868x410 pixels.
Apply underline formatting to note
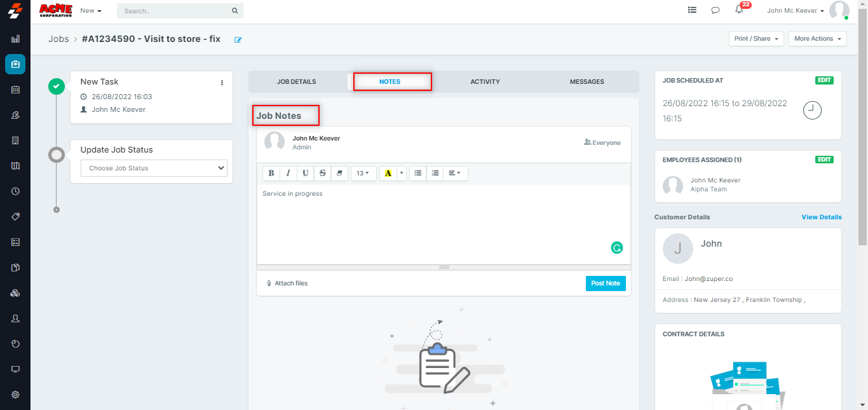tap(306, 173)
